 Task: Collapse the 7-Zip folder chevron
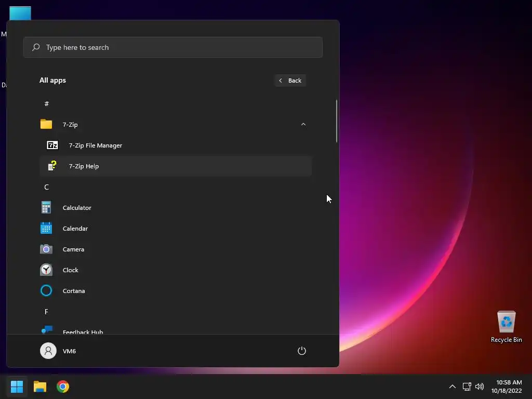click(303, 125)
